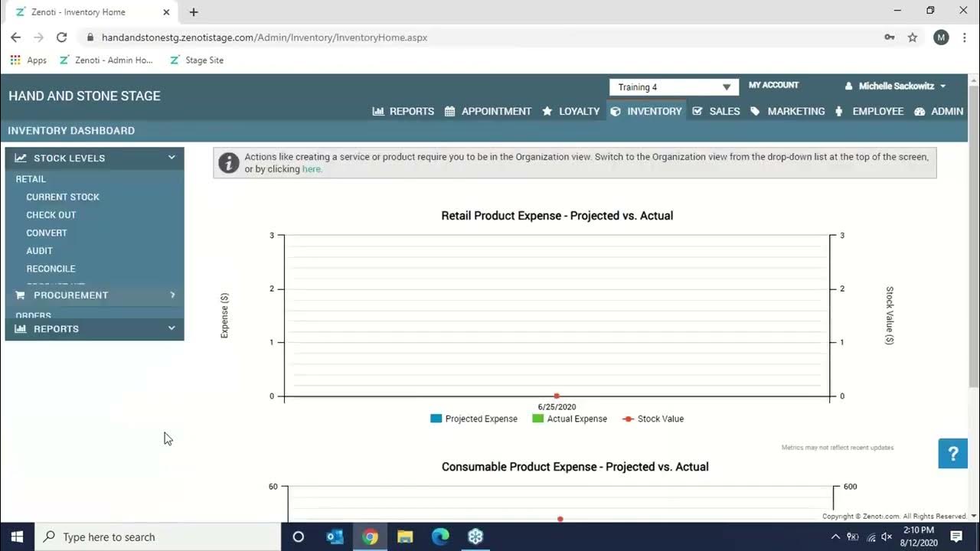Click the 6/25/2020 stock value data point
Viewport: 980px width, 551px height.
pyautogui.click(x=557, y=396)
